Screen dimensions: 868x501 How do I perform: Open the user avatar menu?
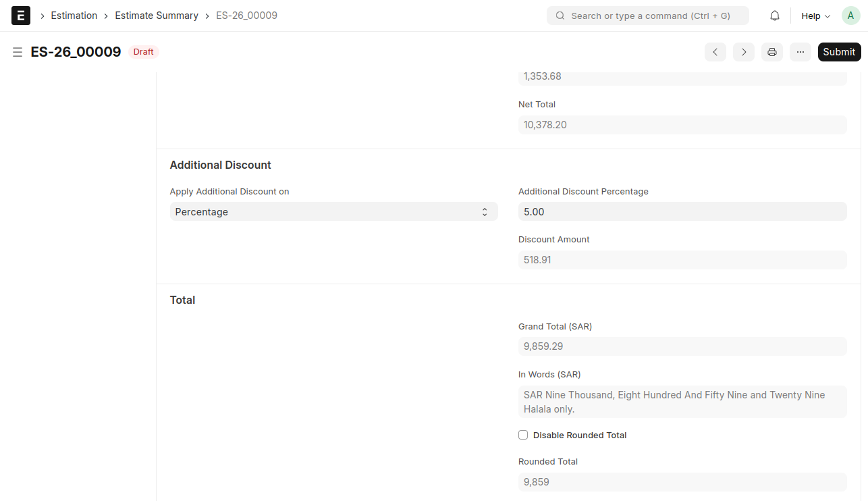(x=850, y=16)
